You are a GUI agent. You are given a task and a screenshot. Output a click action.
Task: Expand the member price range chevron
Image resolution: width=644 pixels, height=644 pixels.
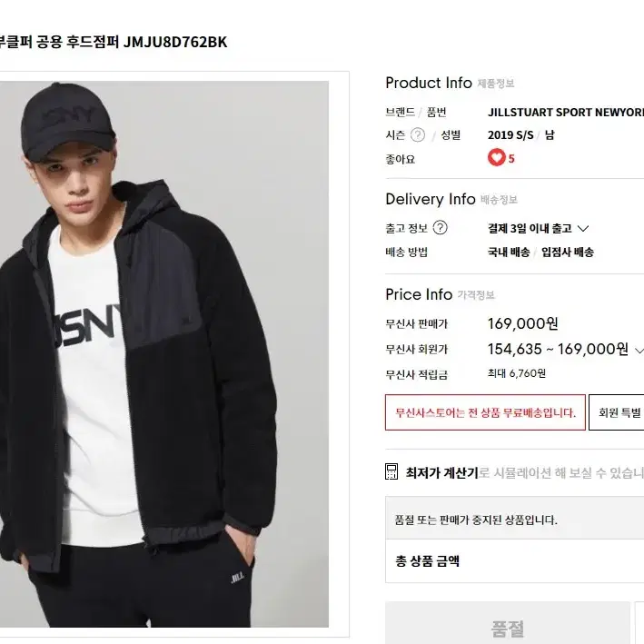[639, 351]
